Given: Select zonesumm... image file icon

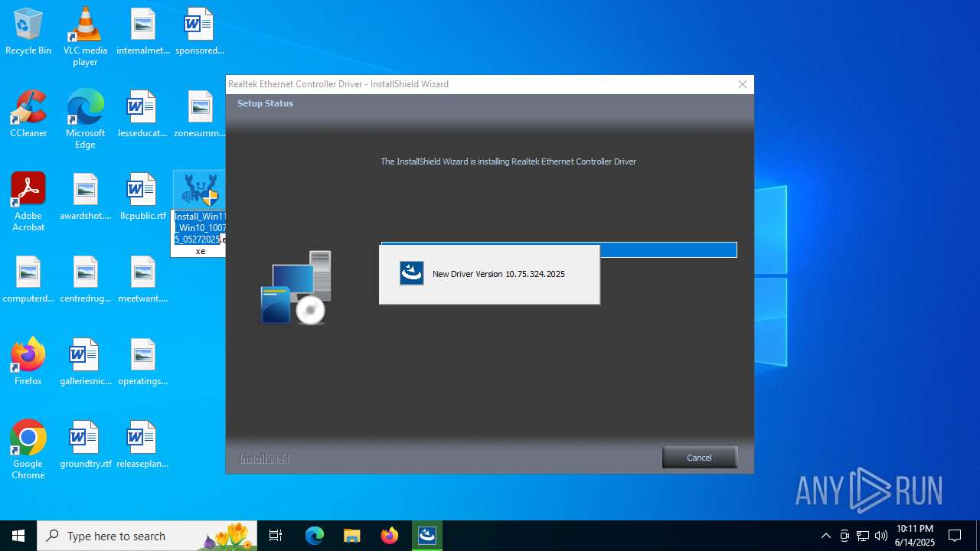Looking at the screenshot, I should tap(200, 115).
